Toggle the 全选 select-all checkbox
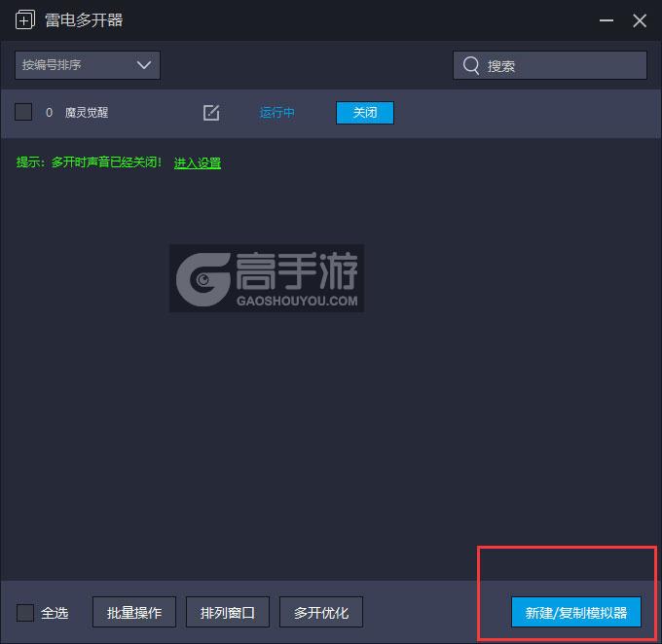The image size is (662, 644). (25, 612)
